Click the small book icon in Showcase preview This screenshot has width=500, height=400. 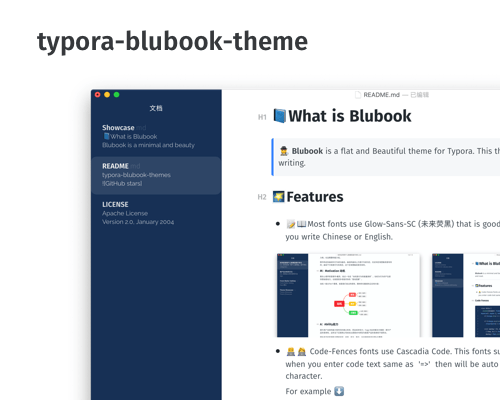pyautogui.click(x=106, y=136)
